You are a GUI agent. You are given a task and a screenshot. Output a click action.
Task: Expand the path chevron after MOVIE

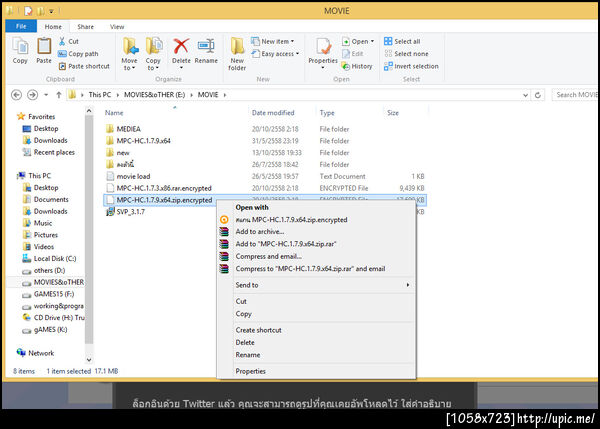225,95
